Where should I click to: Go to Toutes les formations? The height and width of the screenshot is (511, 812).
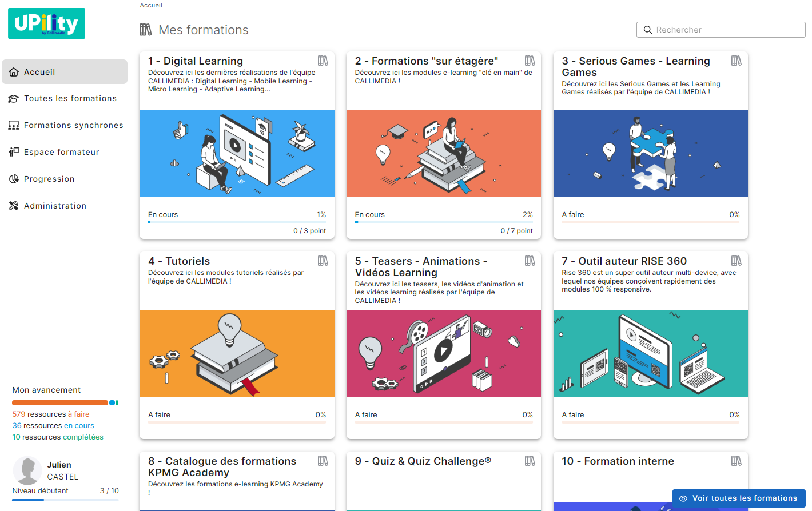pyautogui.click(x=65, y=99)
